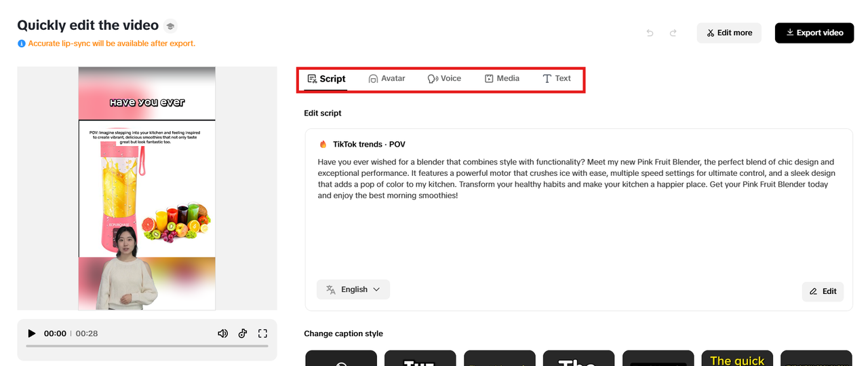Enter fullscreen video preview
Screen dimensions: 868x366
(x=263, y=333)
